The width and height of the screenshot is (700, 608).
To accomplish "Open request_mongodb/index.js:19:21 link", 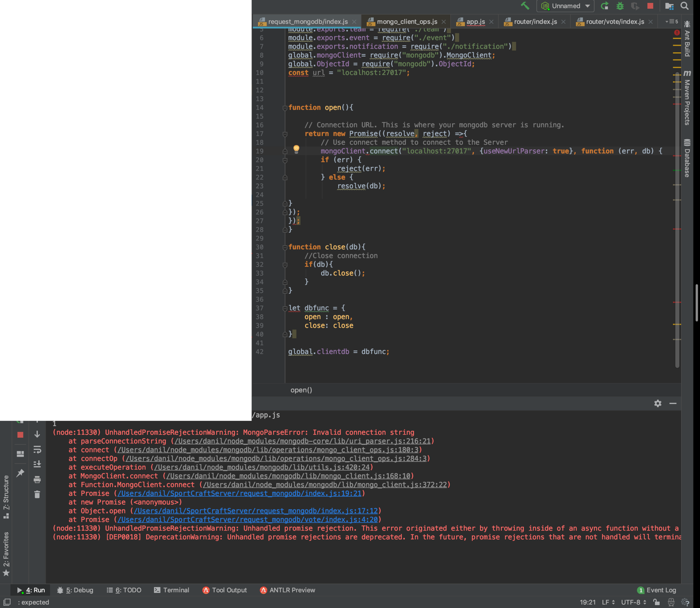I will (x=240, y=493).
